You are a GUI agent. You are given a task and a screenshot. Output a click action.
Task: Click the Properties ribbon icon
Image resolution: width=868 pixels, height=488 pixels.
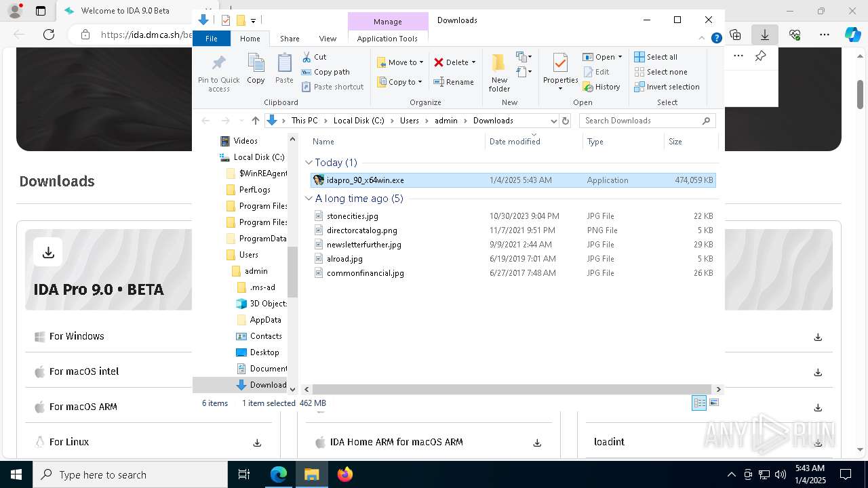tap(560, 63)
